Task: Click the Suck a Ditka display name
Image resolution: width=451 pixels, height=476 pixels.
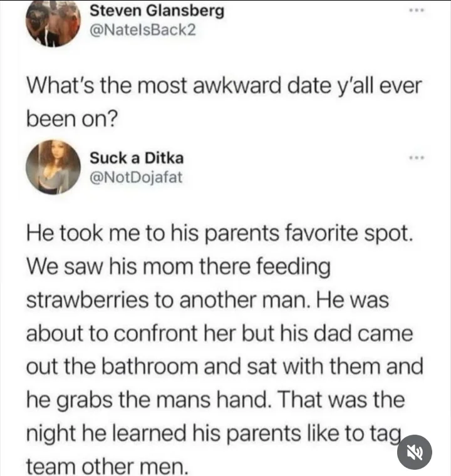Action: pyautogui.click(x=137, y=158)
